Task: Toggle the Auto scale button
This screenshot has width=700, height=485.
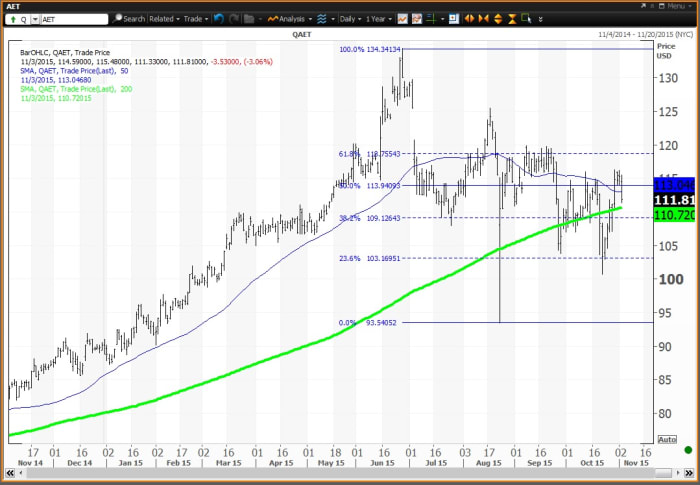Action: 667,439
